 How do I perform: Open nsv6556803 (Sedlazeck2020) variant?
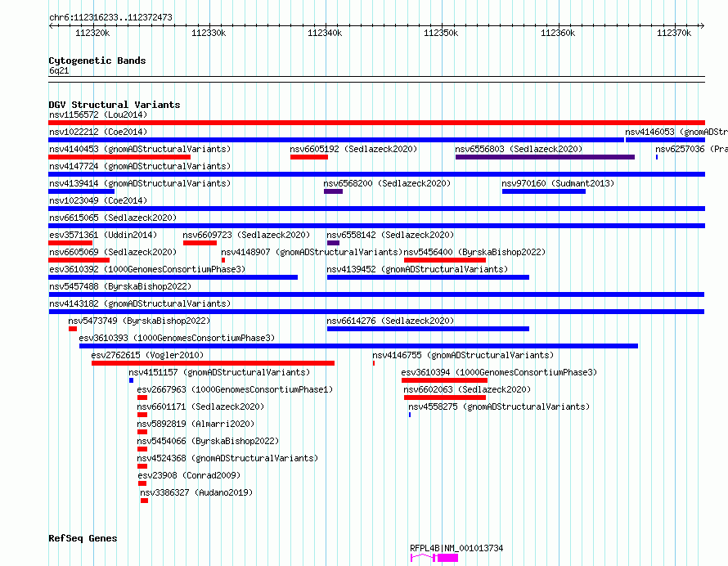519,149
